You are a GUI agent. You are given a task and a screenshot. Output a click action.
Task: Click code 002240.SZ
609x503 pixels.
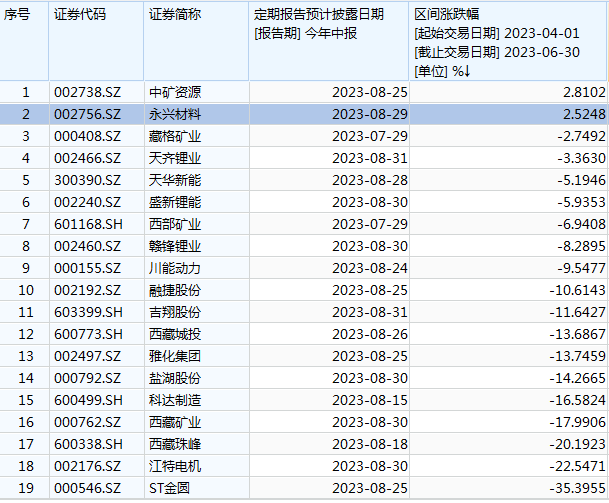[88, 202]
